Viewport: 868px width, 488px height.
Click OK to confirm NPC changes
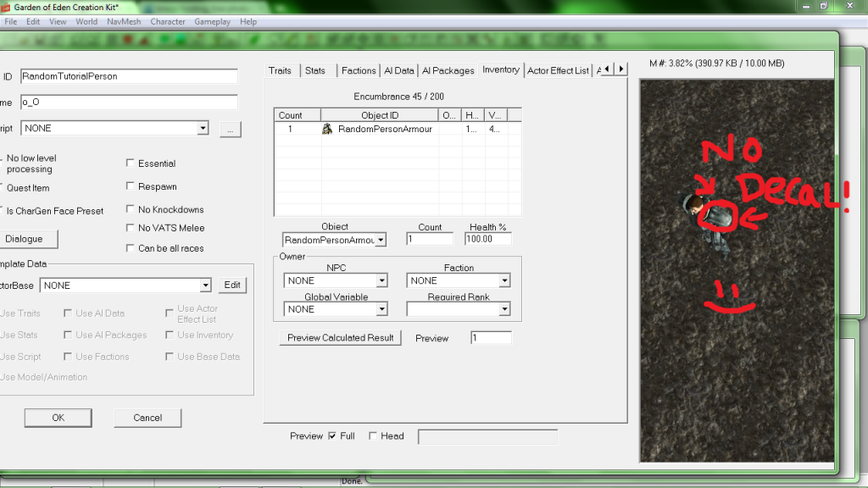coord(58,418)
